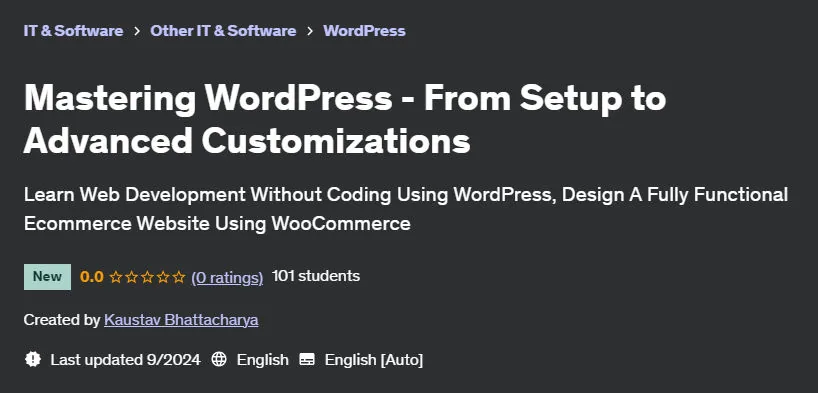The width and height of the screenshot is (818, 393).
Task: Click the New badge
Action: pos(47,277)
